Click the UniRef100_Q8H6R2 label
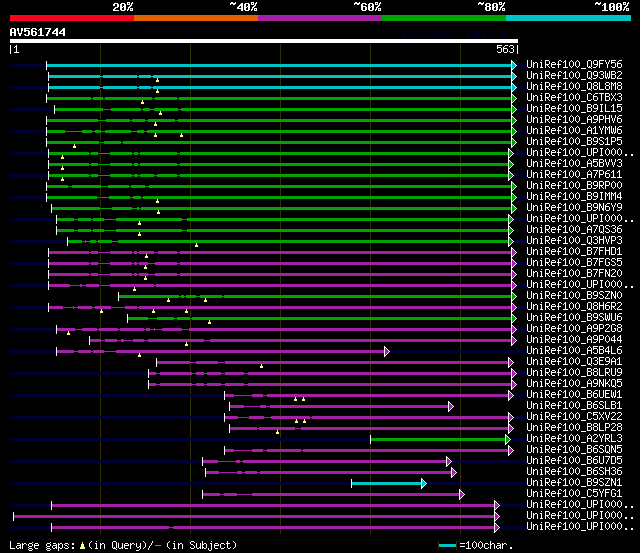 574,307
